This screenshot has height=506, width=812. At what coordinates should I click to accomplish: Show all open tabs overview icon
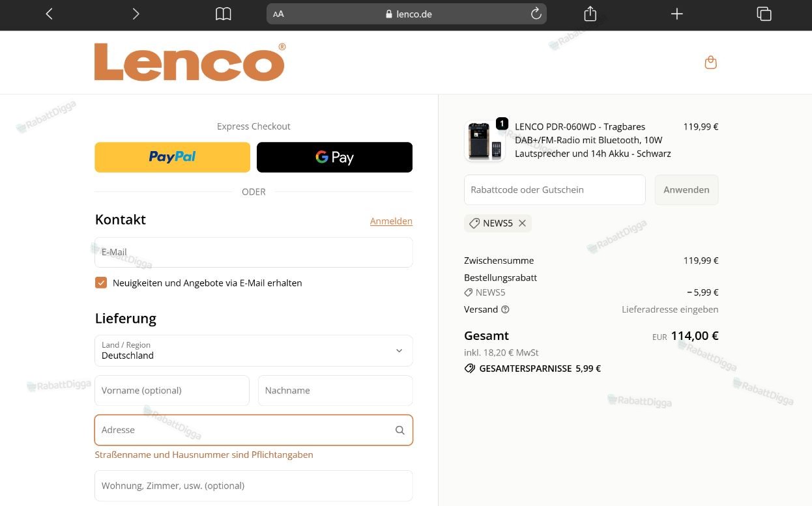(764, 14)
